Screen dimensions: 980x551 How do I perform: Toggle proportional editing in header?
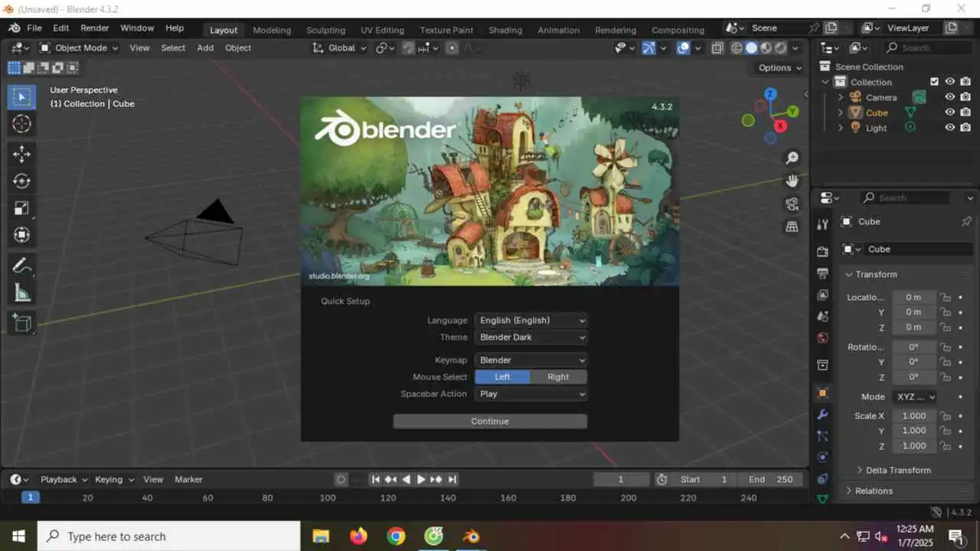(x=452, y=47)
